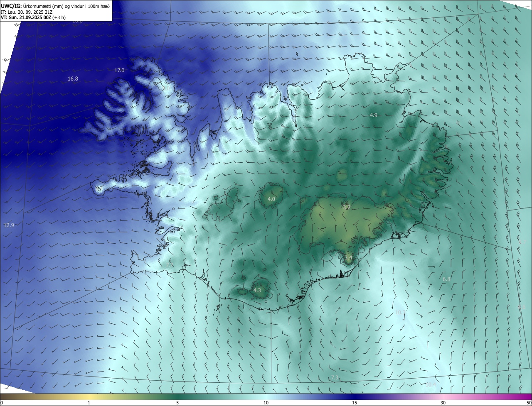Click the 10 label on color scale
This screenshot has height=406, width=532.
[266, 403]
